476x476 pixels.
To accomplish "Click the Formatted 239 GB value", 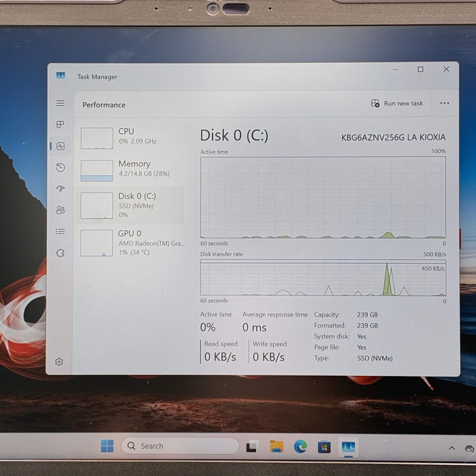I will click(x=367, y=326).
